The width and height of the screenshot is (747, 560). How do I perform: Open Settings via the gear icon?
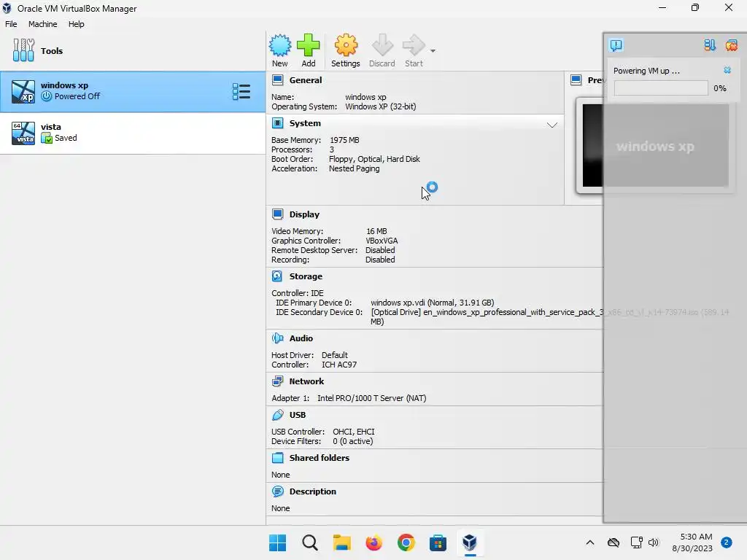(345, 45)
